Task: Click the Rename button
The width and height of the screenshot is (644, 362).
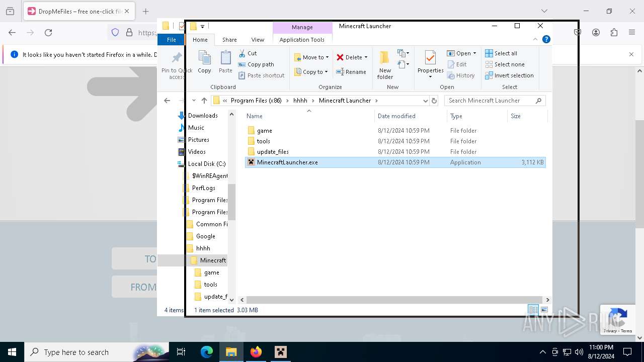Action: (351, 72)
